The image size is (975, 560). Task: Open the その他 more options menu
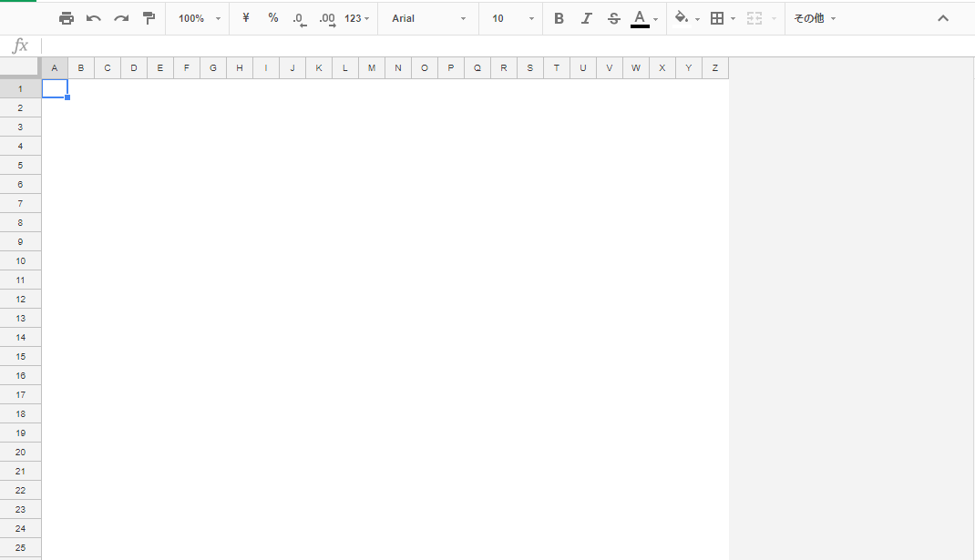pyautogui.click(x=814, y=18)
